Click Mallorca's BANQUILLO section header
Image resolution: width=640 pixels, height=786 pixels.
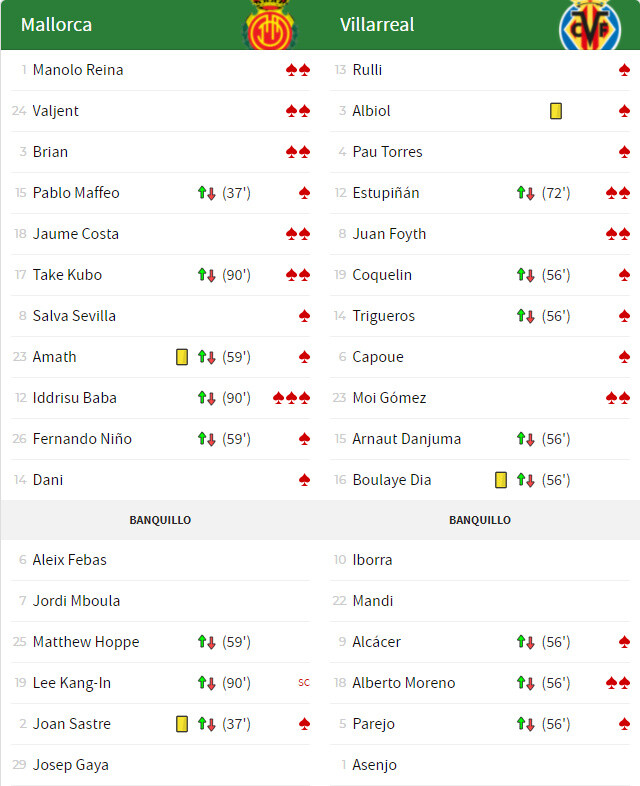click(160, 520)
